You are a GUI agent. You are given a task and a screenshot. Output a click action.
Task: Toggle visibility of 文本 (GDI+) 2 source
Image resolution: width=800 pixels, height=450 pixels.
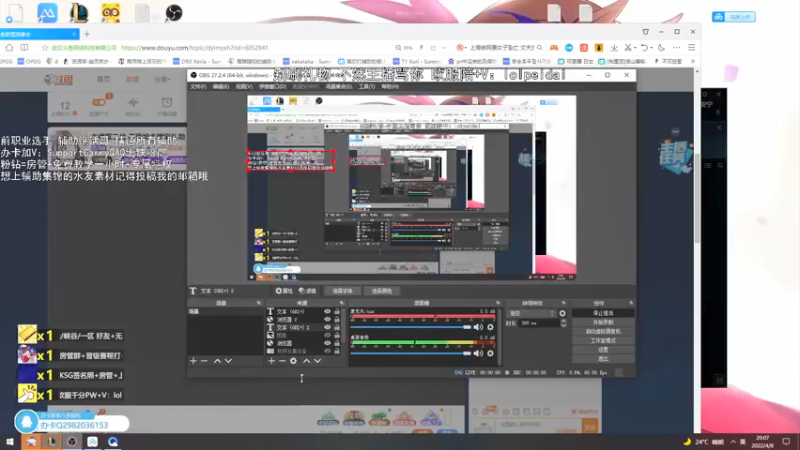pyautogui.click(x=327, y=328)
